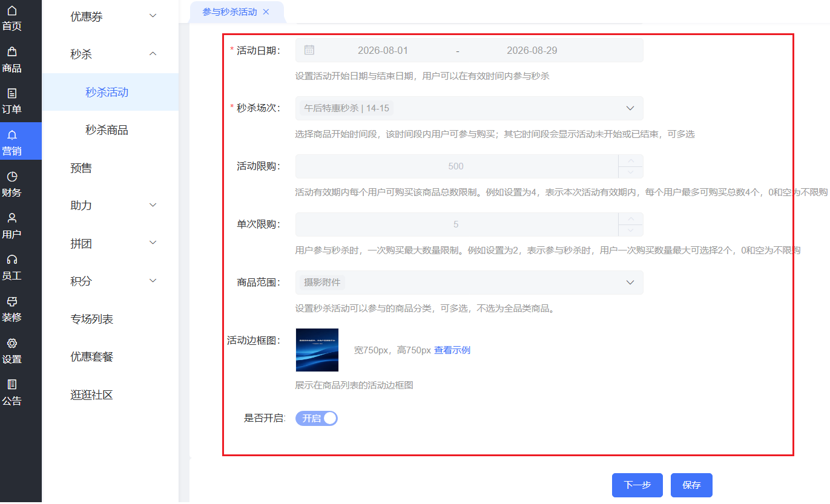This screenshot has width=830, height=504.
Task: Click the 下一步 button
Action: point(637,485)
